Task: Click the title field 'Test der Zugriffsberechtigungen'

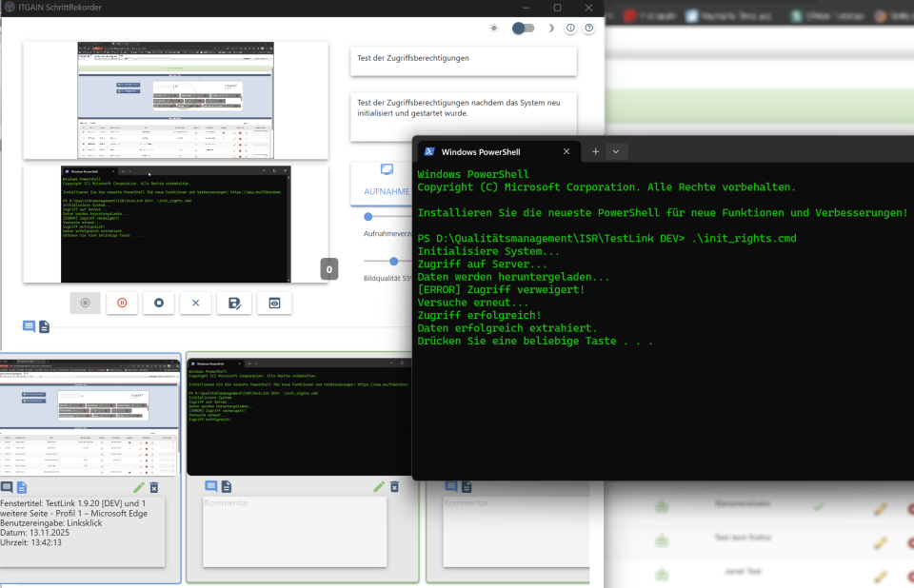Action: (x=463, y=59)
